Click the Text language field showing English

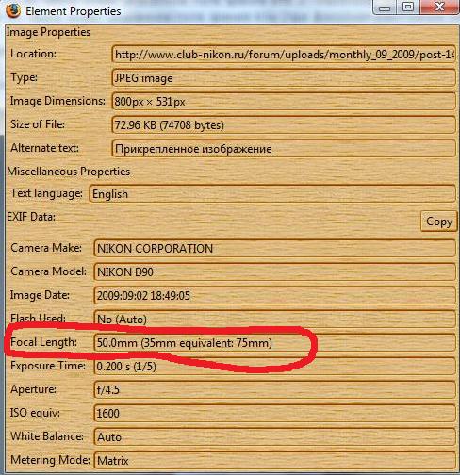(272, 193)
